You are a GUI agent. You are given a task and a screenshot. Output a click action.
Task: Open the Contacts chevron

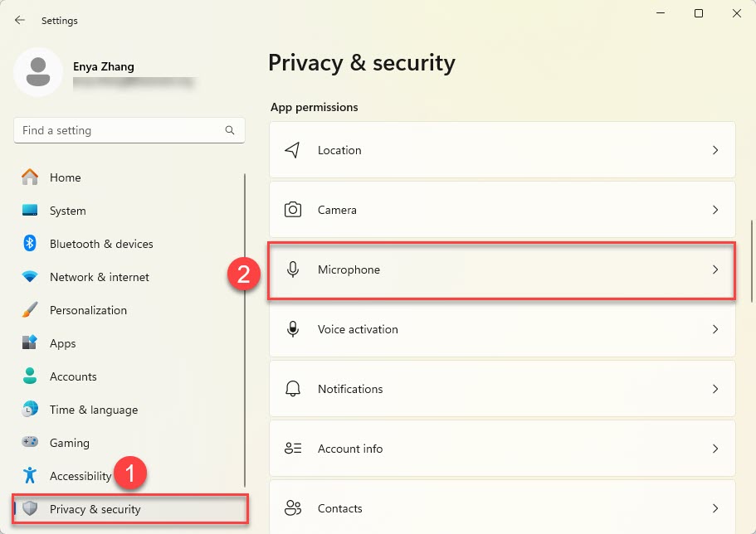(x=715, y=508)
